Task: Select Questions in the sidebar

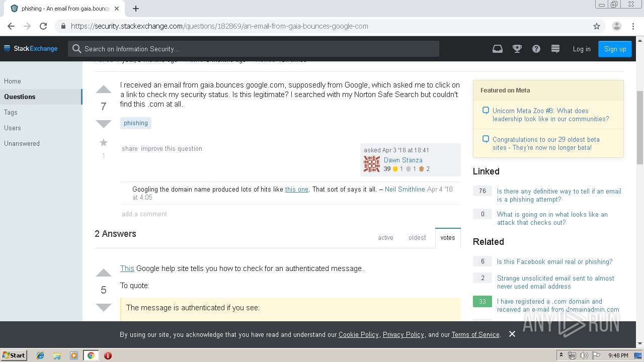Action: (x=41, y=97)
